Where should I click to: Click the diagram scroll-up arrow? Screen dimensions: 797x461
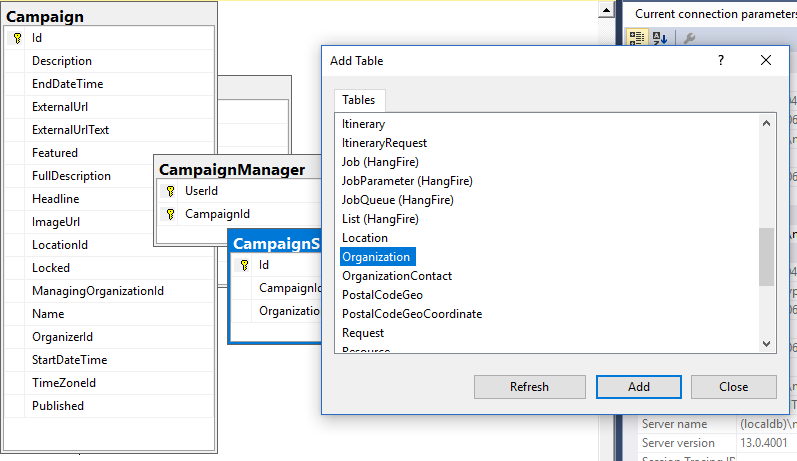coord(605,9)
